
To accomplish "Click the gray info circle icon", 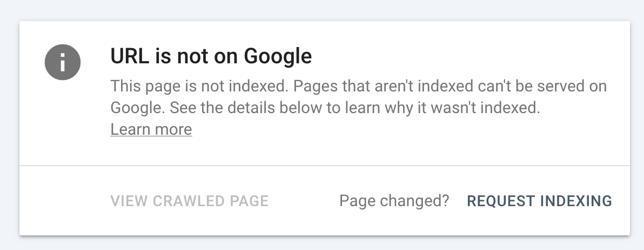I will click(63, 62).
